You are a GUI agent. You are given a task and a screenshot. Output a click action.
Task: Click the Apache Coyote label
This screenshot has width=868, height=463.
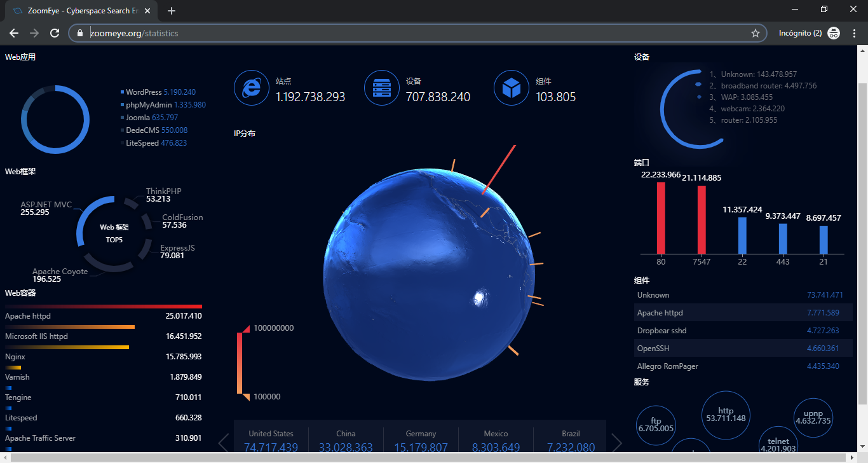(x=60, y=272)
